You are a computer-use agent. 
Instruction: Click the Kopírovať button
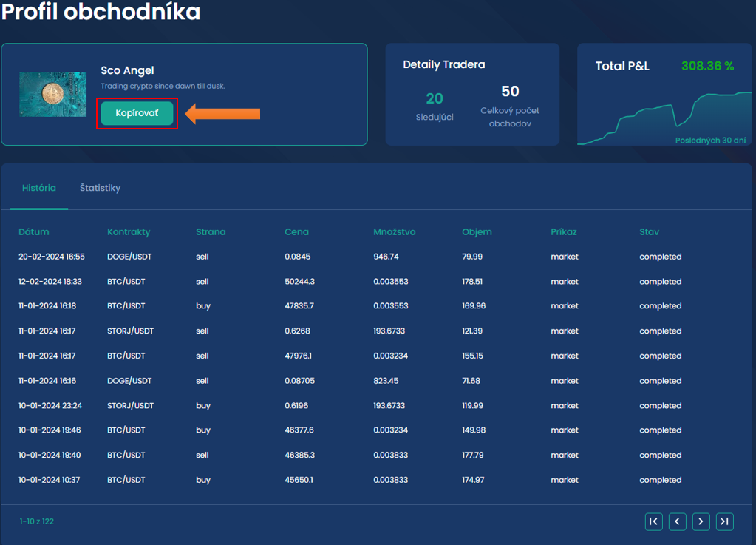137,113
